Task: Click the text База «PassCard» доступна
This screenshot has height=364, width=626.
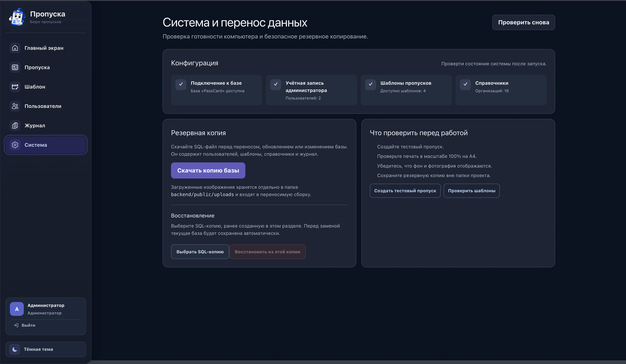Action: [217, 91]
